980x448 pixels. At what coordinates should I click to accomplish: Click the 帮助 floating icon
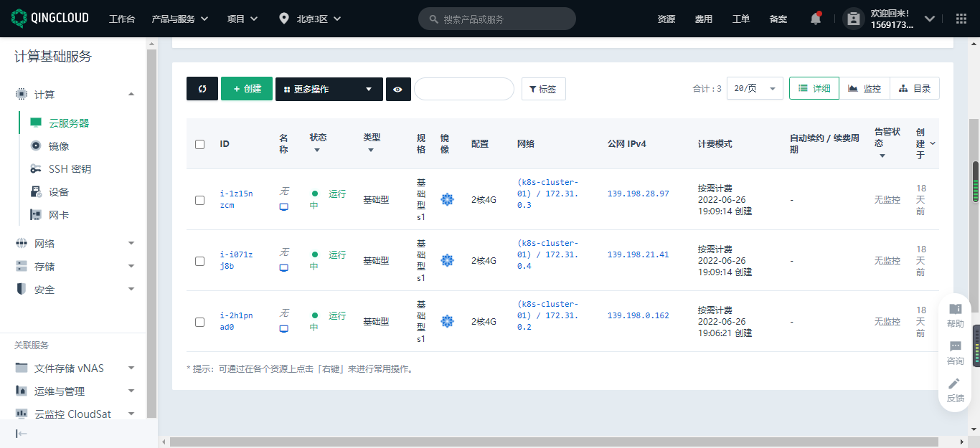tap(954, 315)
